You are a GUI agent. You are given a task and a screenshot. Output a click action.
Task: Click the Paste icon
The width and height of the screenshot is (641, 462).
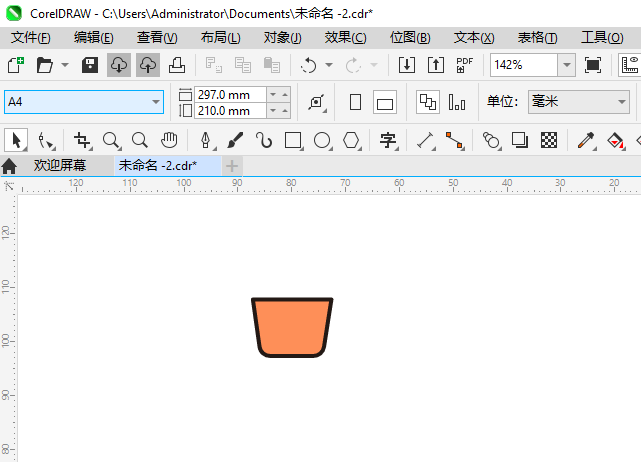[271, 65]
